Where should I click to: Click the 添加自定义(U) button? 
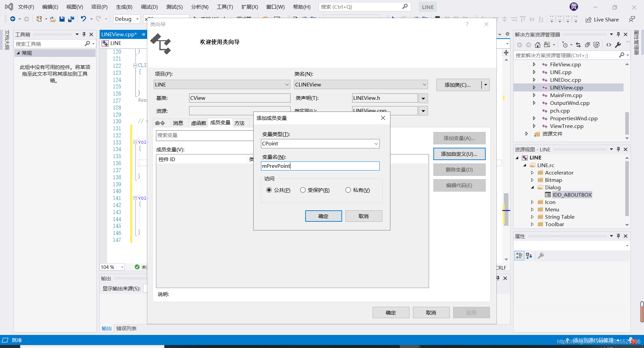click(x=459, y=154)
